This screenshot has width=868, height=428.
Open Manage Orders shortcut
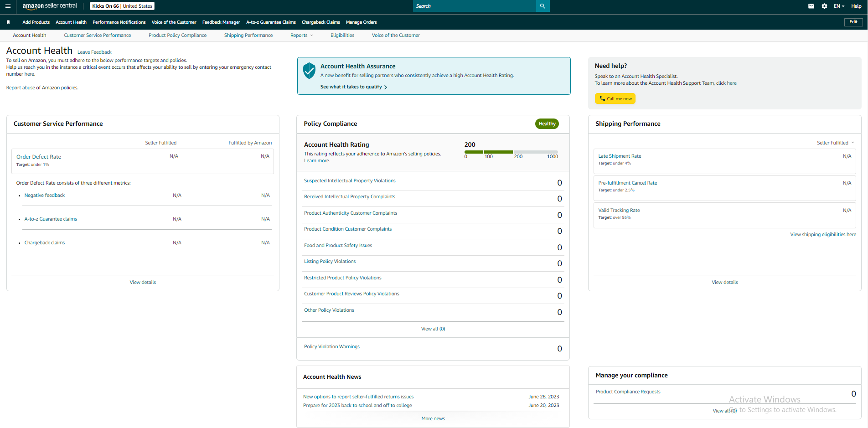point(362,22)
